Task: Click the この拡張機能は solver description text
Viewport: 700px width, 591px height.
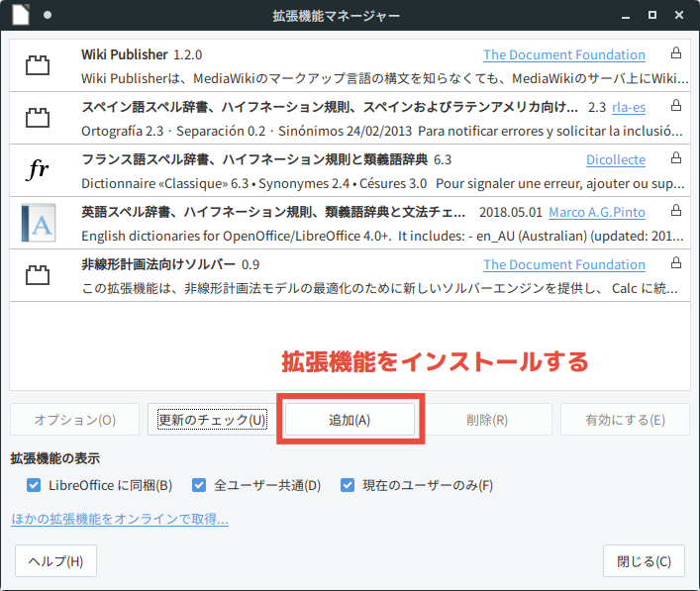Action: 379,288
